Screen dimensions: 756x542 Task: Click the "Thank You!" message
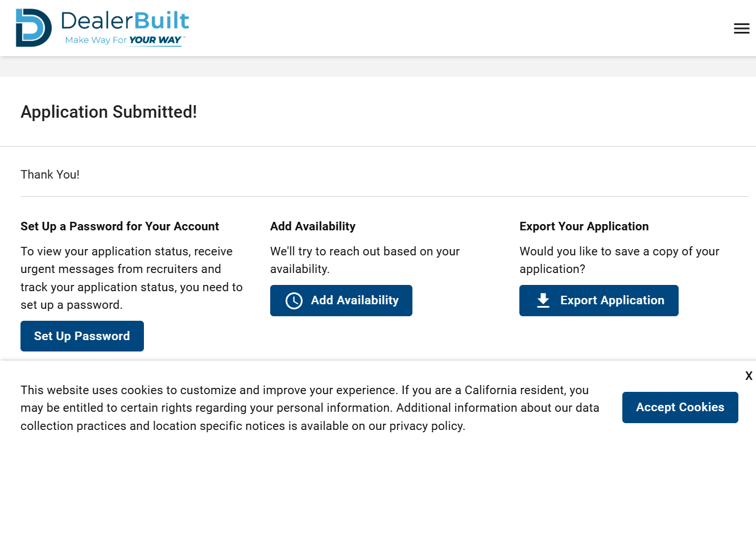pyautogui.click(x=50, y=175)
